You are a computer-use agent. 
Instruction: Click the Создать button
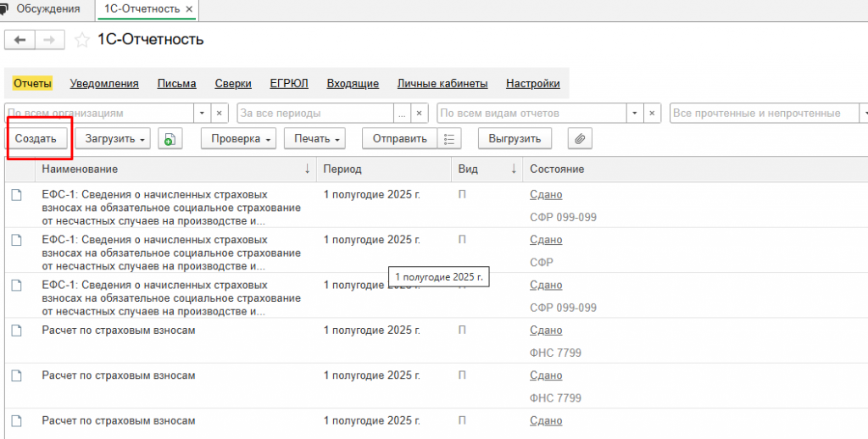coord(36,138)
